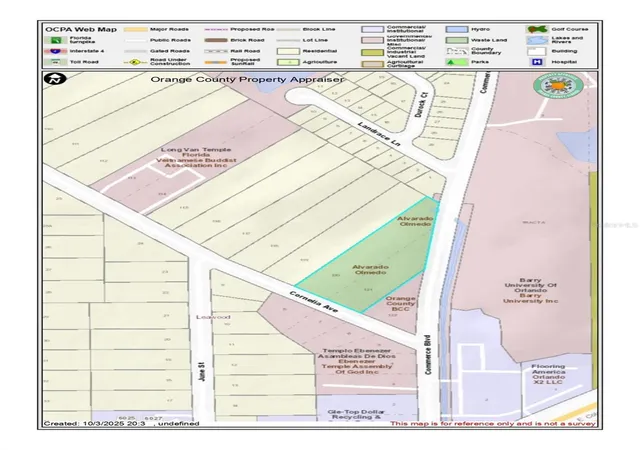Click the Lakes and Rivers legend icon
Viewport: 640px width, 450px height.
point(537,40)
